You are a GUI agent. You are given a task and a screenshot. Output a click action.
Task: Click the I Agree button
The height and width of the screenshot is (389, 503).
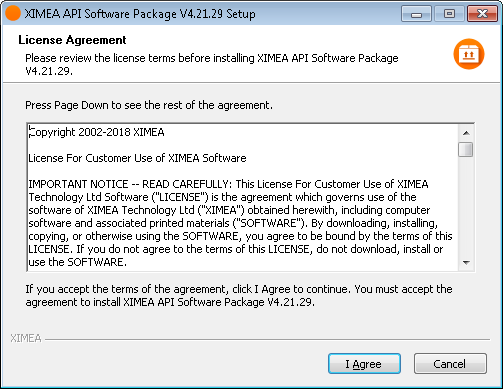364,364
